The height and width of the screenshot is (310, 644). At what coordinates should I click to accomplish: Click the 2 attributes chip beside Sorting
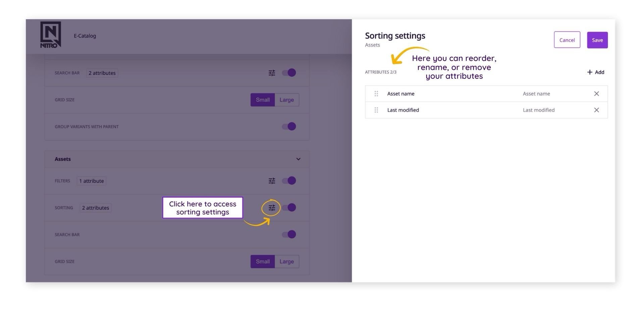[95, 208]
